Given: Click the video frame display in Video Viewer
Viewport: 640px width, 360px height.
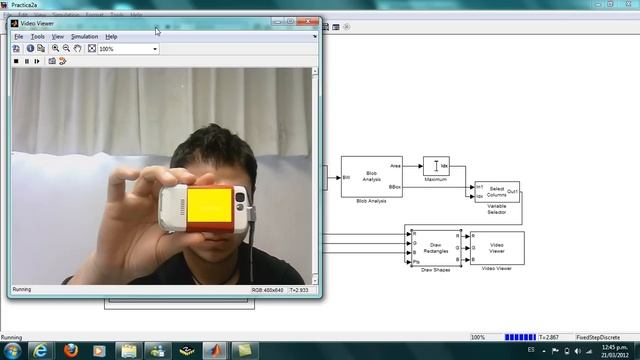Looking at the screenshot, I should pos(162,176).
